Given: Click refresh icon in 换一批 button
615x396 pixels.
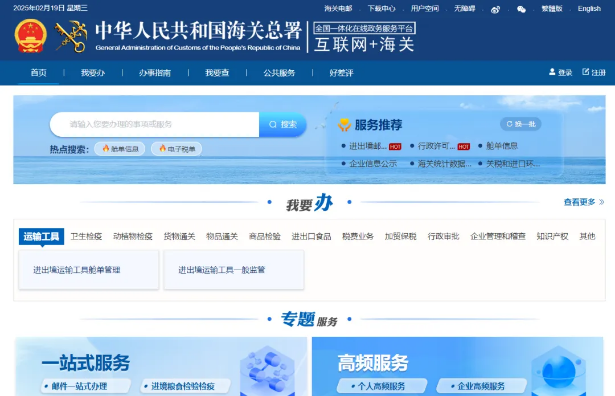Looking at the screenshot, I should 509,124.
